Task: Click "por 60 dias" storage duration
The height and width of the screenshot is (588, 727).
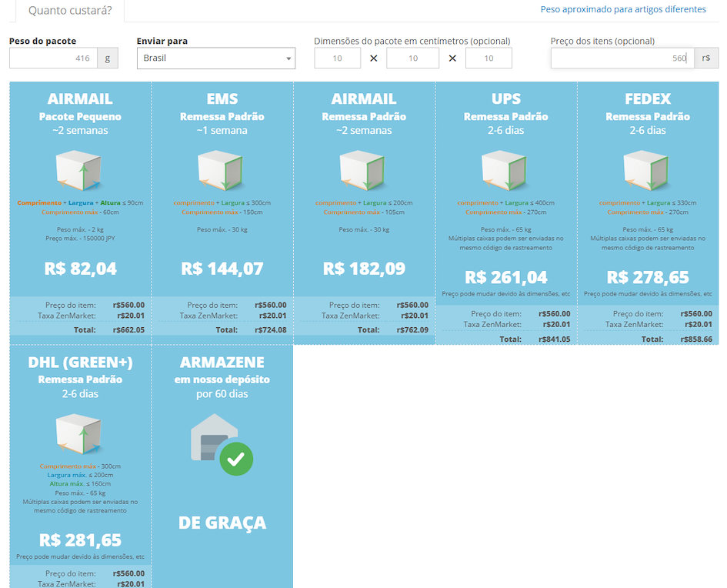Action: coord(222,394)
